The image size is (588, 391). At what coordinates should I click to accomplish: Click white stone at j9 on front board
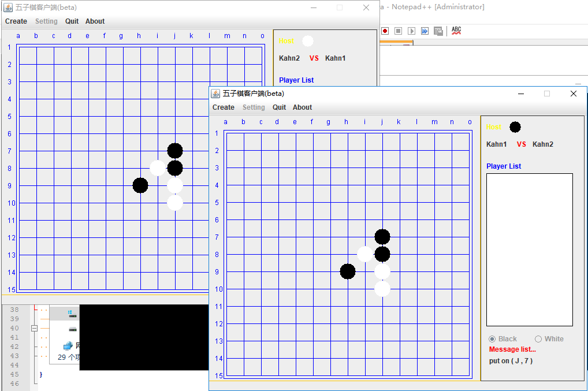click(x=382, y=271)
